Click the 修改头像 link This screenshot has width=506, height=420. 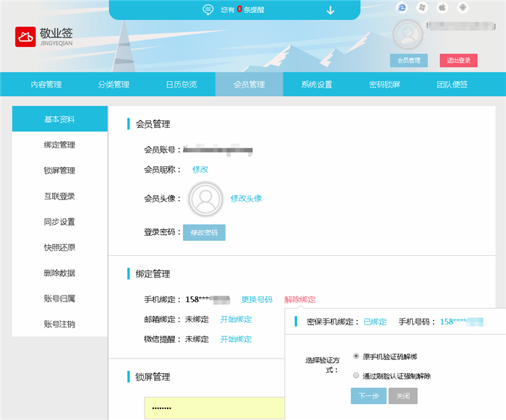246,198
